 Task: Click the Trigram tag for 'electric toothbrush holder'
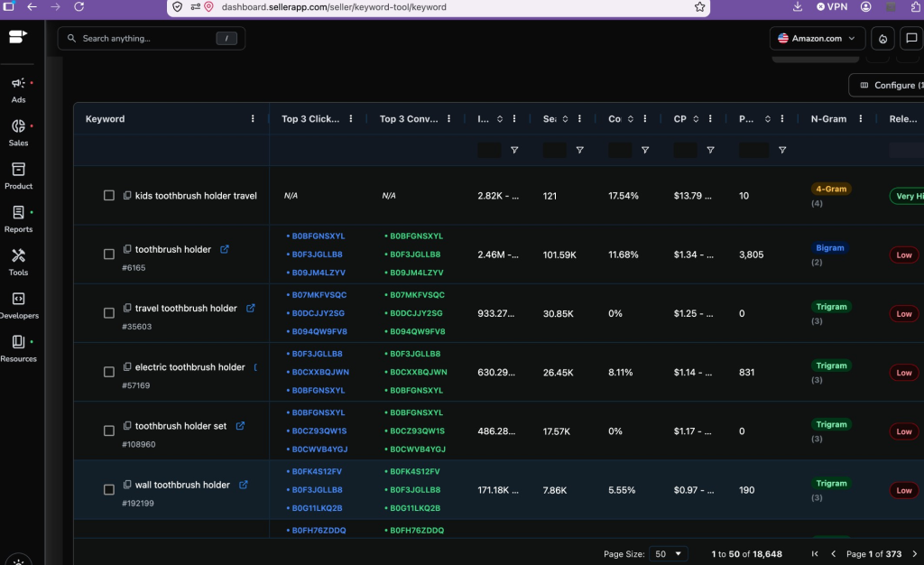point(831,366)
